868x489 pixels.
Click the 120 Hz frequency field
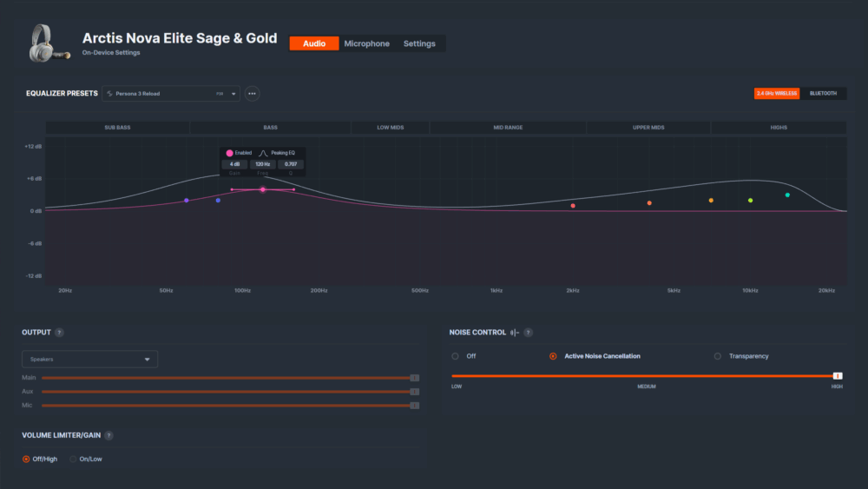[x=262, y=164]
